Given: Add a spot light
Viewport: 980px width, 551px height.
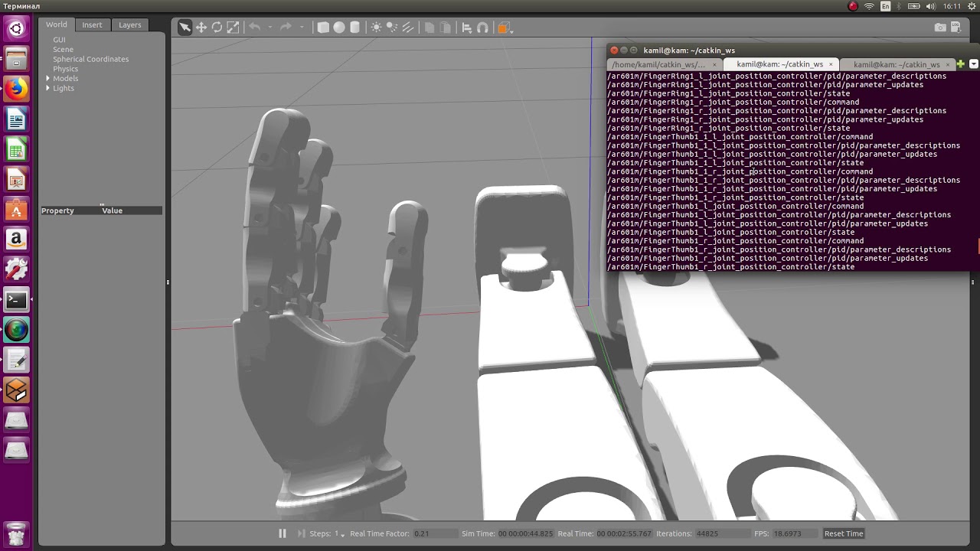Looking at the screenshot, I should click(x=391, y=28).
